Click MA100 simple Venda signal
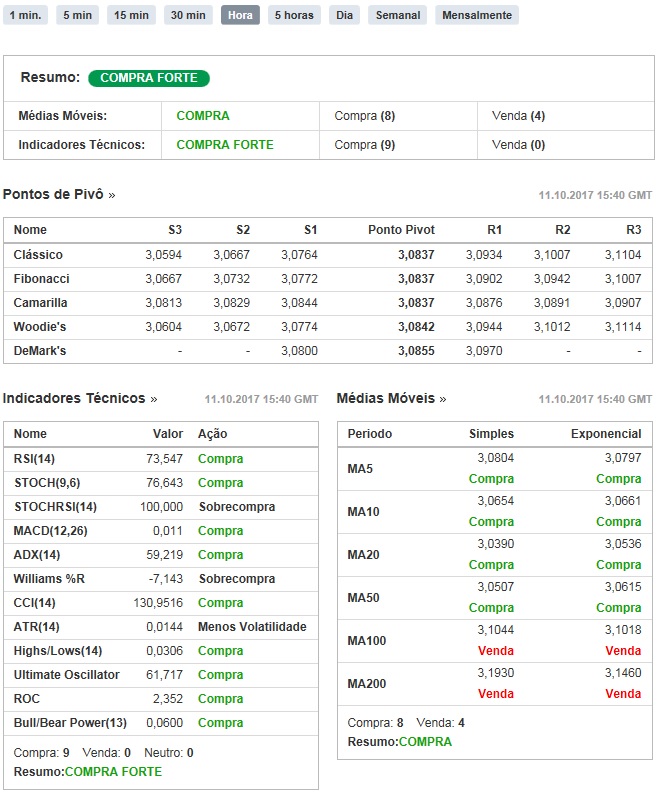This screenshot has height=793, width=660. (496, 651)
